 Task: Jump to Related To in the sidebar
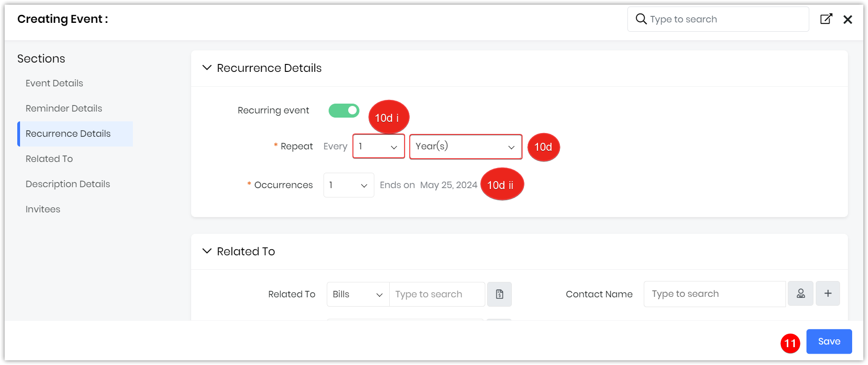[49, 159]
